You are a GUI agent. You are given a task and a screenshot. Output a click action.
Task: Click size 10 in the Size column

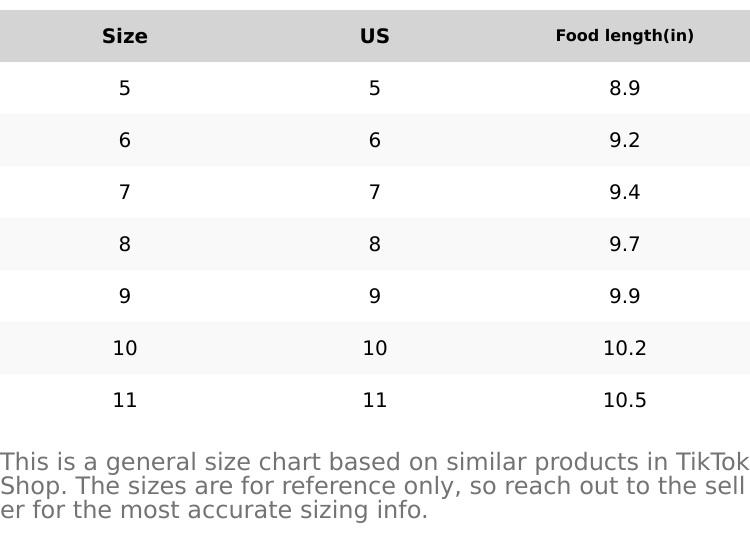[125, 348]
